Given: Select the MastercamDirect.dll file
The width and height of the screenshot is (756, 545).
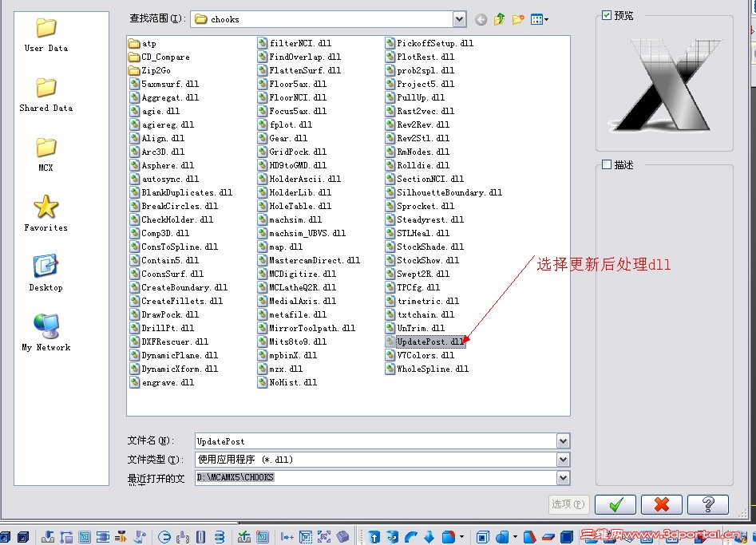Looking at the screenshot, I should (310, 260).
